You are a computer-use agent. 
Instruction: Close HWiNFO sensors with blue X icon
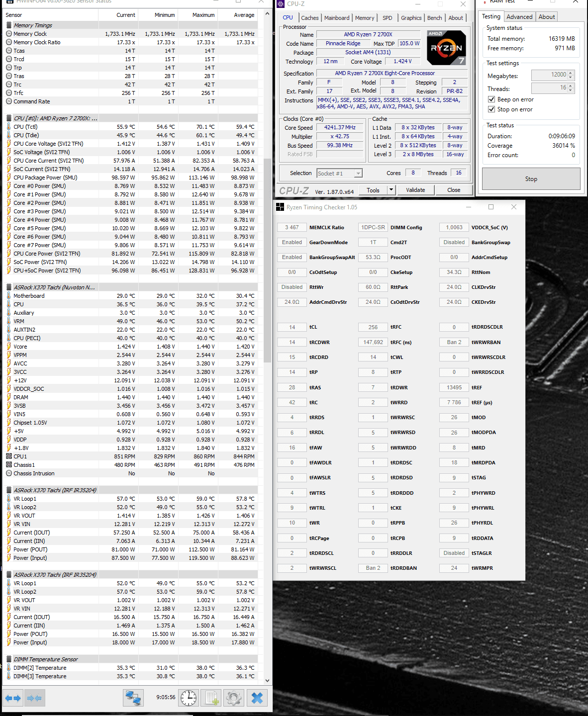(x=257, y=698)
